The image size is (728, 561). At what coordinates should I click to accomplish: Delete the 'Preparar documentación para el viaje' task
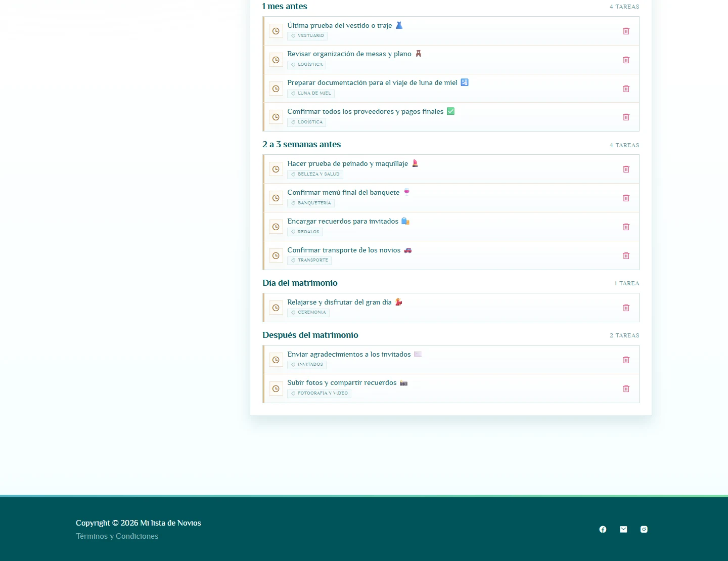click(626, 89)
